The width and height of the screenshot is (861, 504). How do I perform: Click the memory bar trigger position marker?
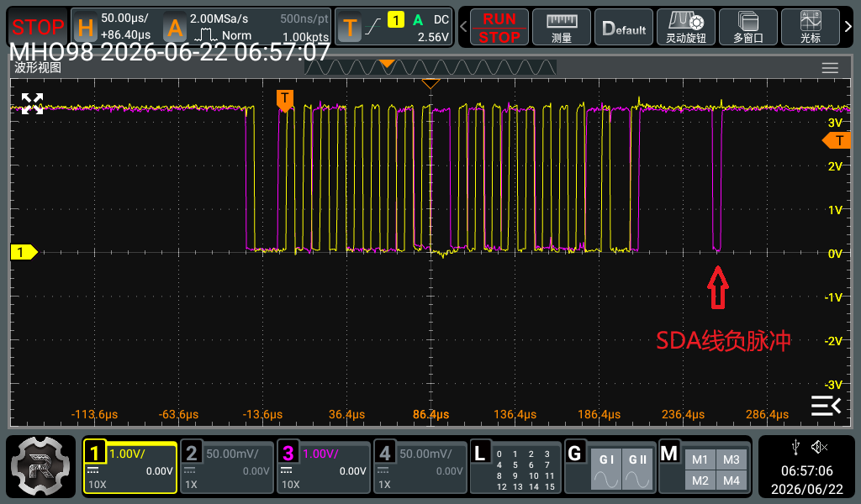tap(387, 64)
